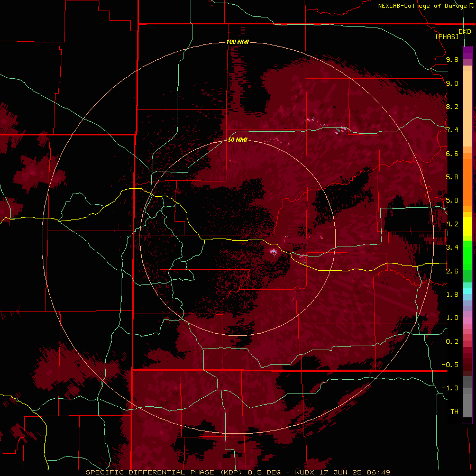The height and width of the screenshot is (476, 476).
Task: Click the 9.8 value on the color scale
Action: click(452, 59)
